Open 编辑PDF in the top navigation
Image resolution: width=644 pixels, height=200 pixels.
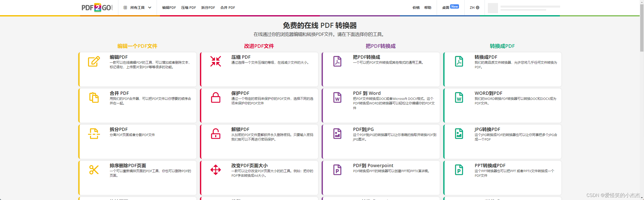pos(169,8)
